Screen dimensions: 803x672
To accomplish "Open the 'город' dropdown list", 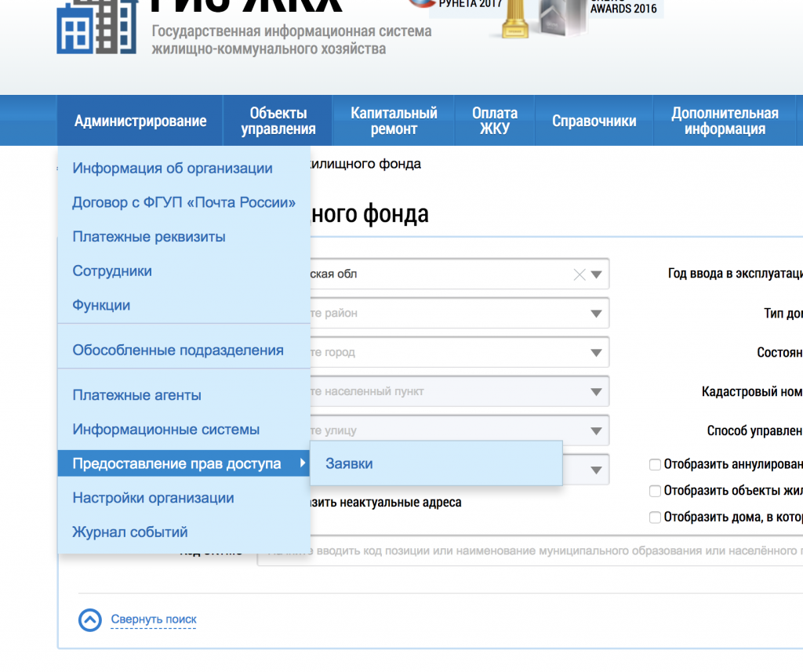I will tap(596, 353).
